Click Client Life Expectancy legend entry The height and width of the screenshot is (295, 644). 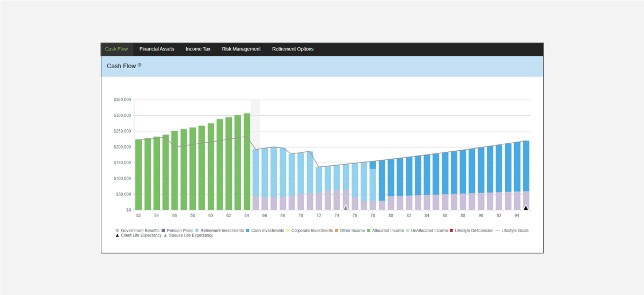click(x=141, y=235)
